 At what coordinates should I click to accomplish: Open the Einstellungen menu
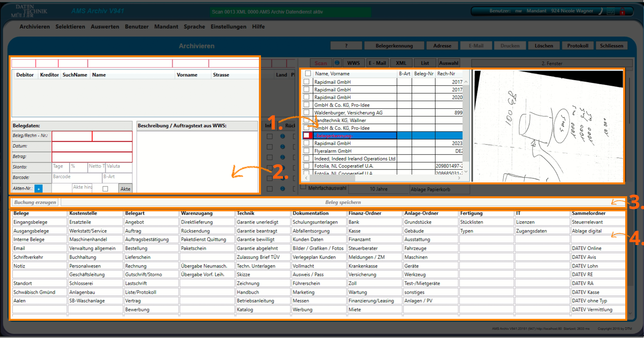(228, 27)
